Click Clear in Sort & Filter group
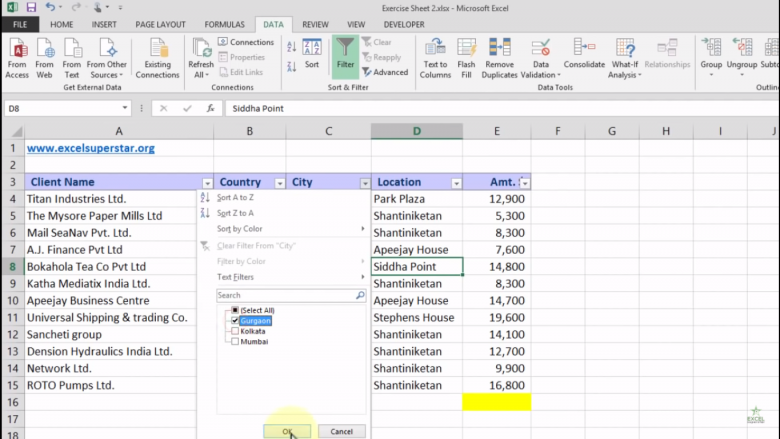The height and width of the screenshot is (439, 780). [x=377, y=42]
